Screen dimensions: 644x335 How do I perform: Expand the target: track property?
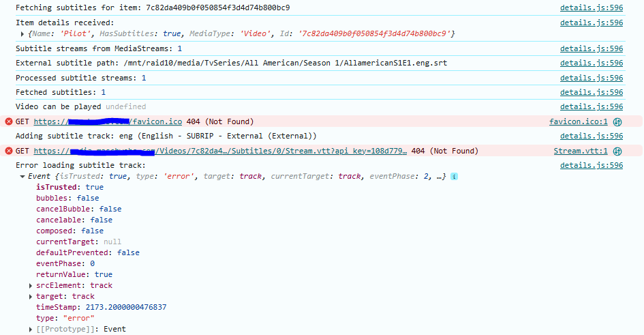point(31,296)
